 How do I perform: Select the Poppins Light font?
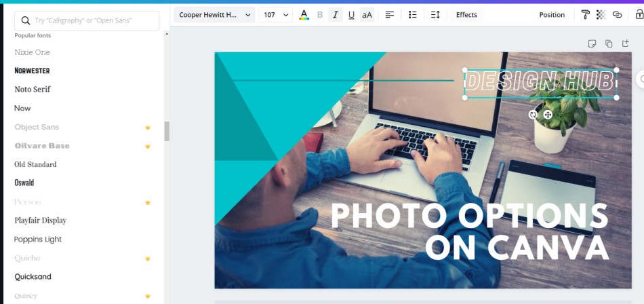click(x=38, y=240)
